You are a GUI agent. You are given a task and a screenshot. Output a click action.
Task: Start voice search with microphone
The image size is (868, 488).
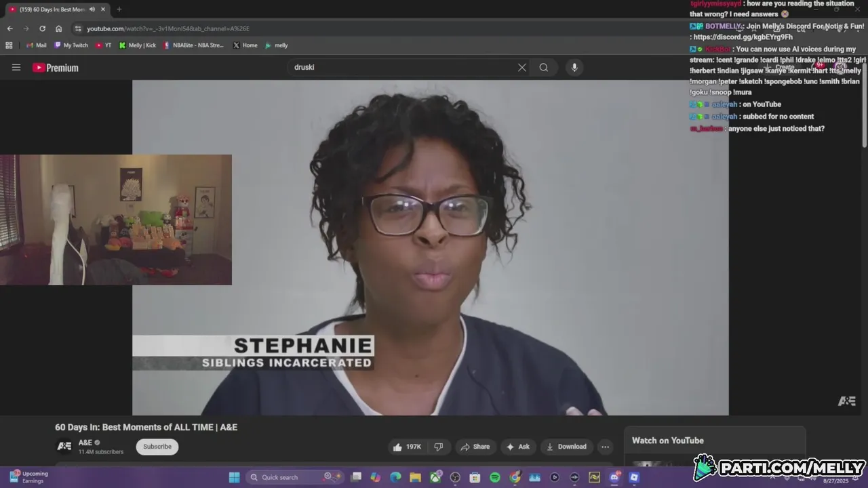[x=574, y=67]
